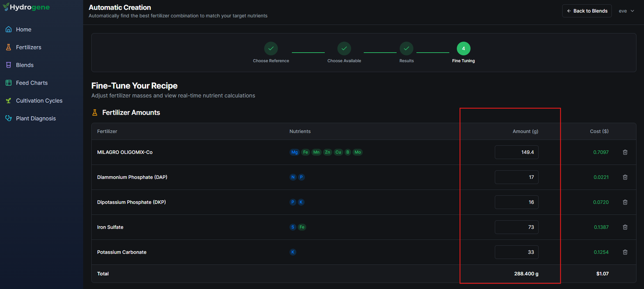Edit MILAGRO OLIGOMIX-Co amount field
Screen dimensions: 644x289
[x=516, y=152]
